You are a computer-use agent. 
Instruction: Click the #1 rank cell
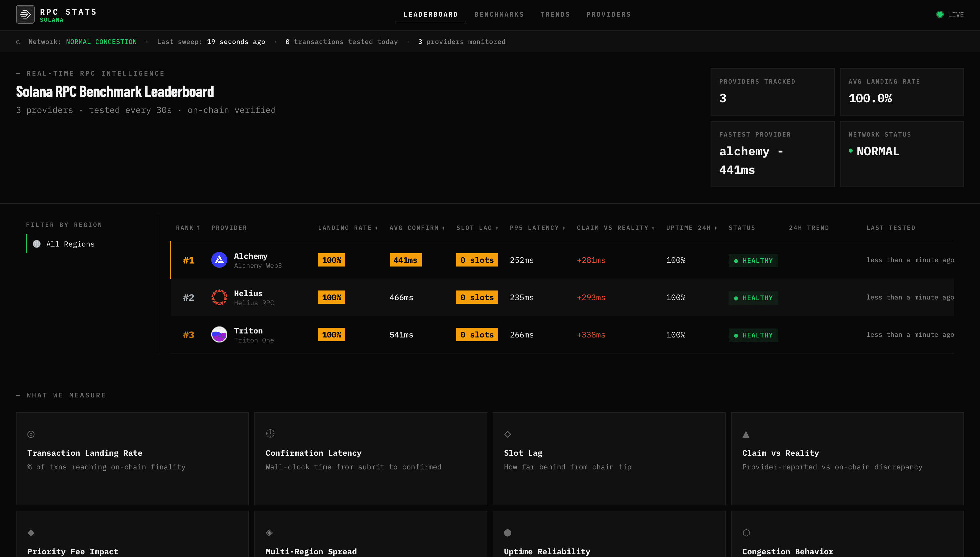[x=188, y=261]
